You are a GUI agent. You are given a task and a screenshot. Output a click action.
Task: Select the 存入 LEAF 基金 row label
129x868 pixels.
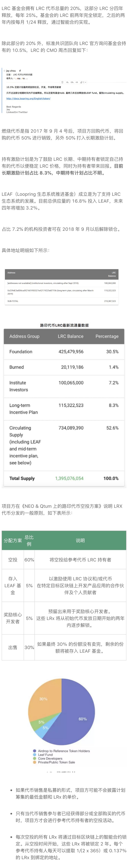coord(12,585)
